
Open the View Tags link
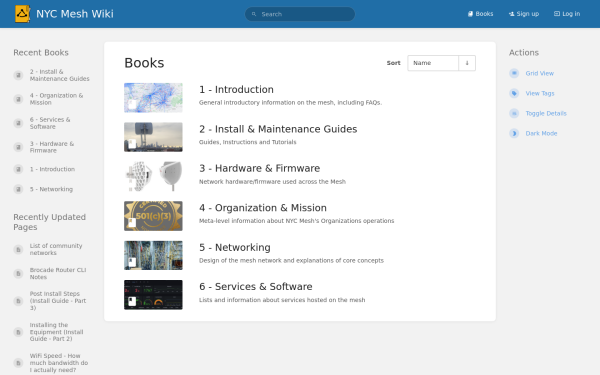click(x=540, y=93)
